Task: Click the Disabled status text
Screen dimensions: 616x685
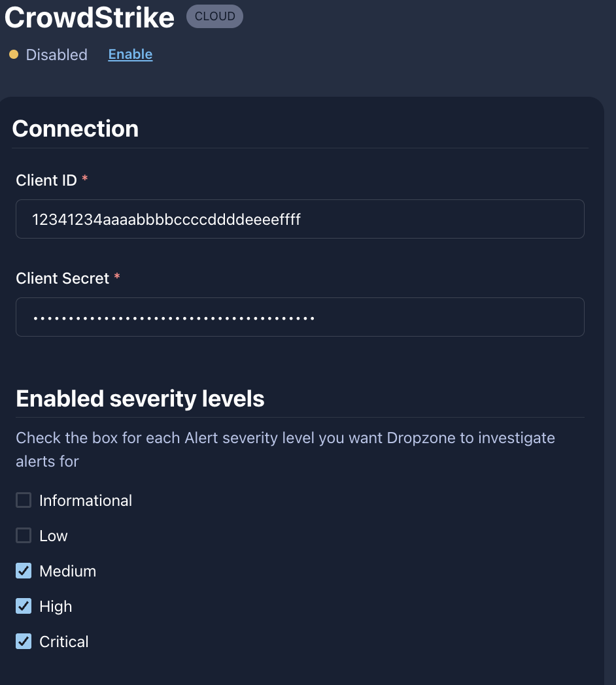Action: point(56,55)
